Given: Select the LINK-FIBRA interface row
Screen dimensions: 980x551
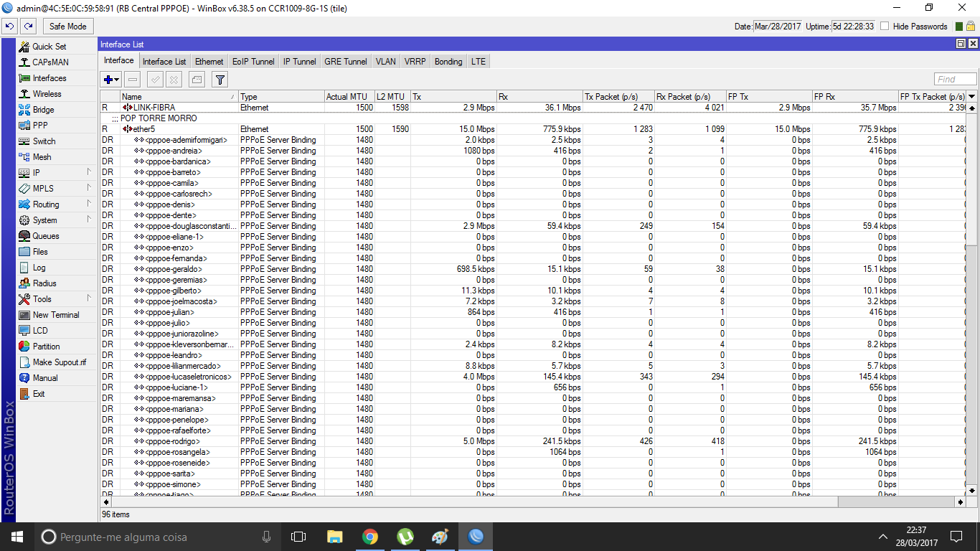Looking at the screenshot, I should tap(534, 108).
